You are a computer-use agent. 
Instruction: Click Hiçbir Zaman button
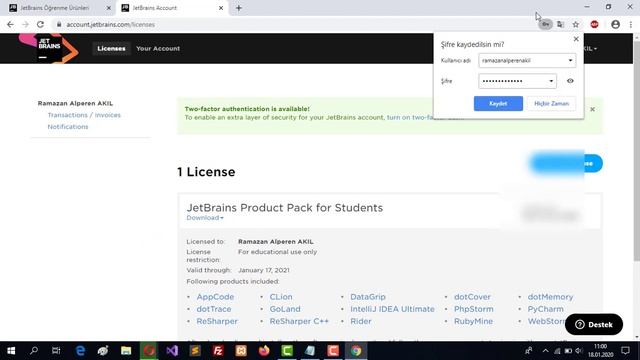point(551,103)
